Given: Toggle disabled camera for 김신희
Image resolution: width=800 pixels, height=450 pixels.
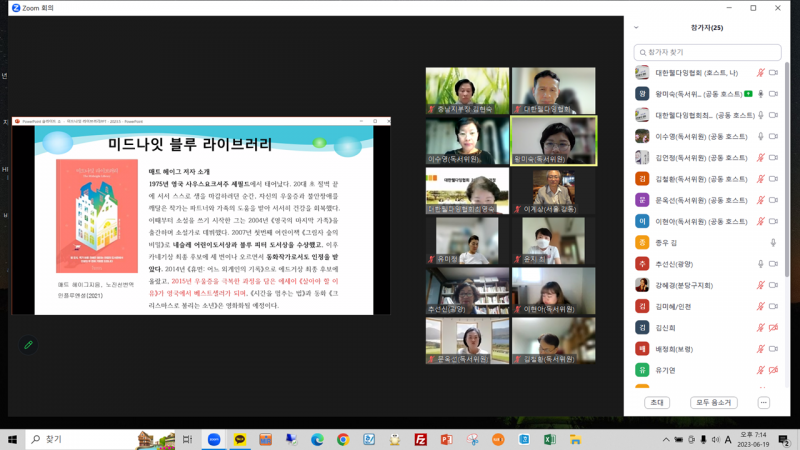Looking at the screenshot, I should pos(773,328).
